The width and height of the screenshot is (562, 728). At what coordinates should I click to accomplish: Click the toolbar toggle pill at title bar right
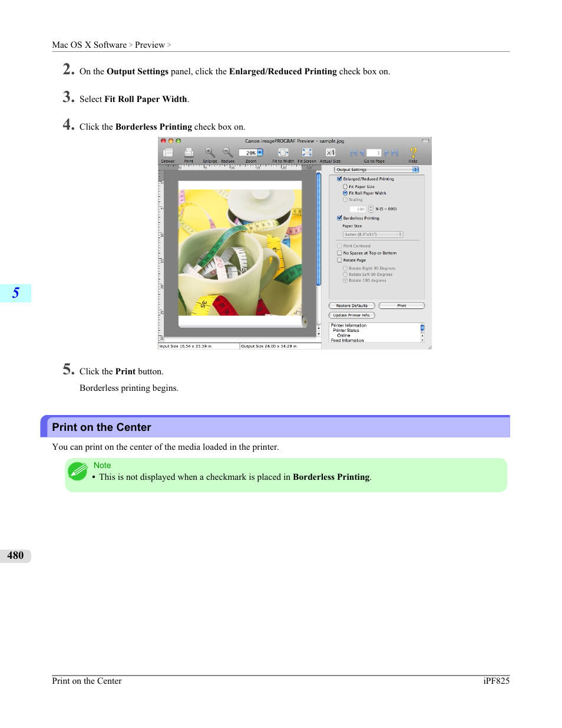(425, 141)
